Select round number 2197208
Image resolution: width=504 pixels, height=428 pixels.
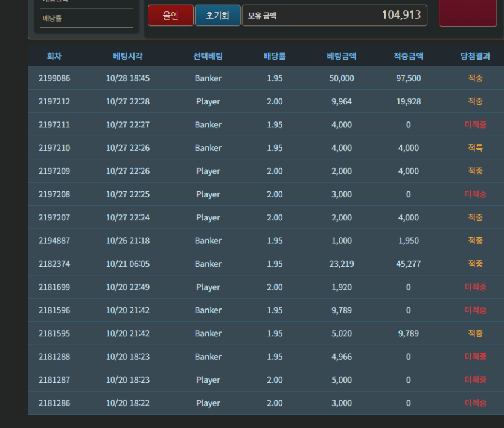pyautogui.click(x=54, y=194)
